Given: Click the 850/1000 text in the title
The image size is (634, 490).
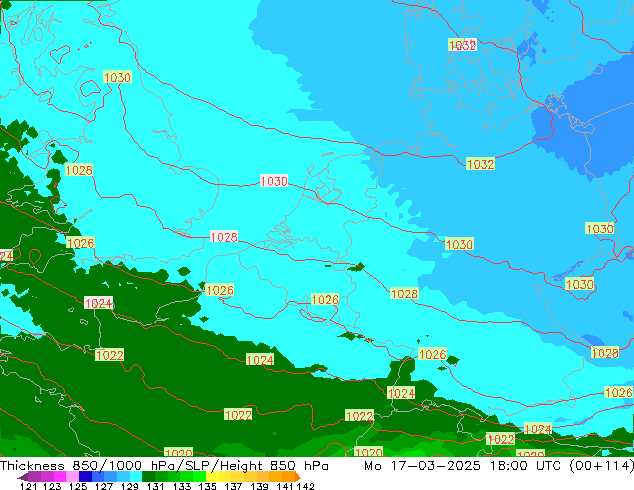Looking at the screenshot, I should coord(107,466).
